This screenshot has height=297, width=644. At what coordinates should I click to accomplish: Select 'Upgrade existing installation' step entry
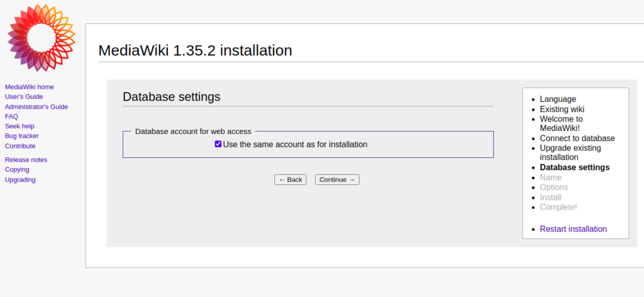pos(570,152)
